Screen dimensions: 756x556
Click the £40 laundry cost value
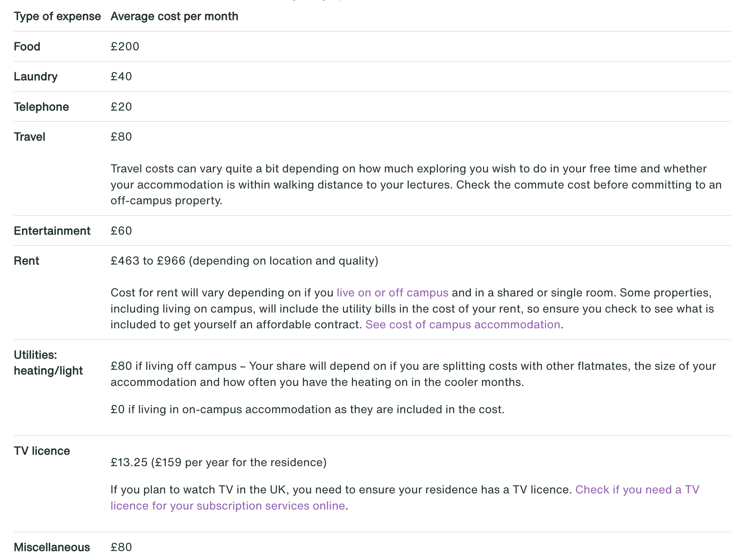[121, 77]
